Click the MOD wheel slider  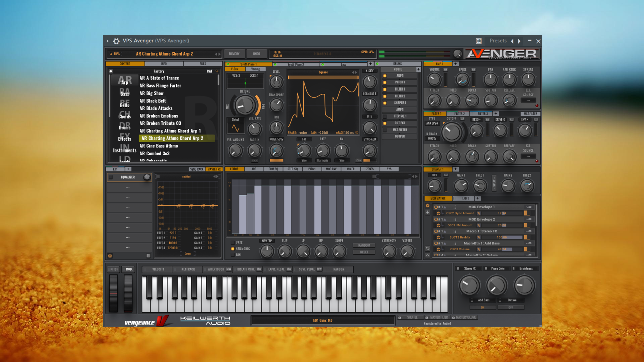click(128, 293)
